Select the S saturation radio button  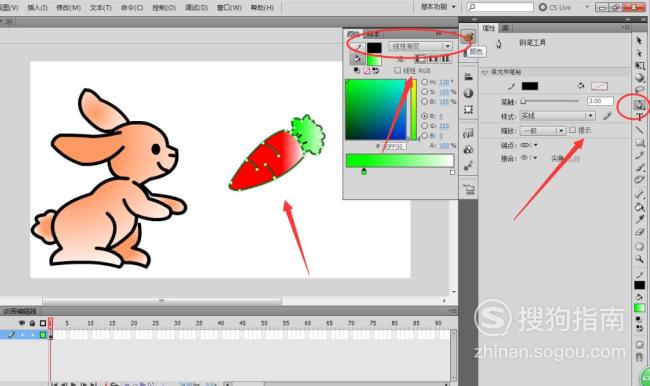pos(424,92)
